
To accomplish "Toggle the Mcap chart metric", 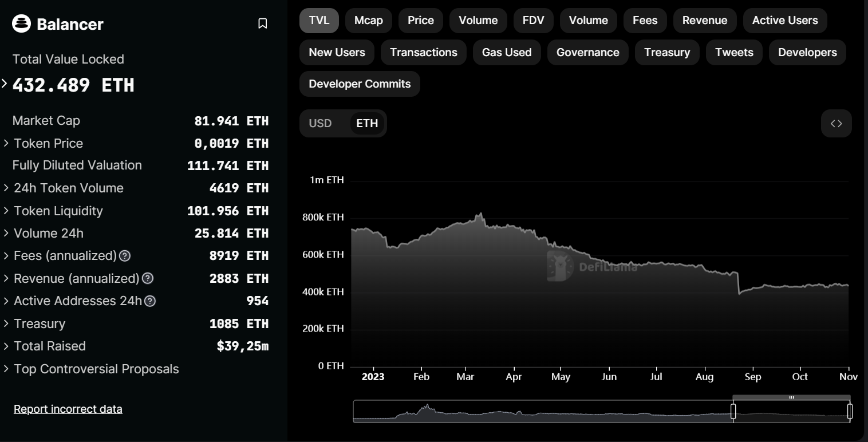I will [x=368, y=21].
